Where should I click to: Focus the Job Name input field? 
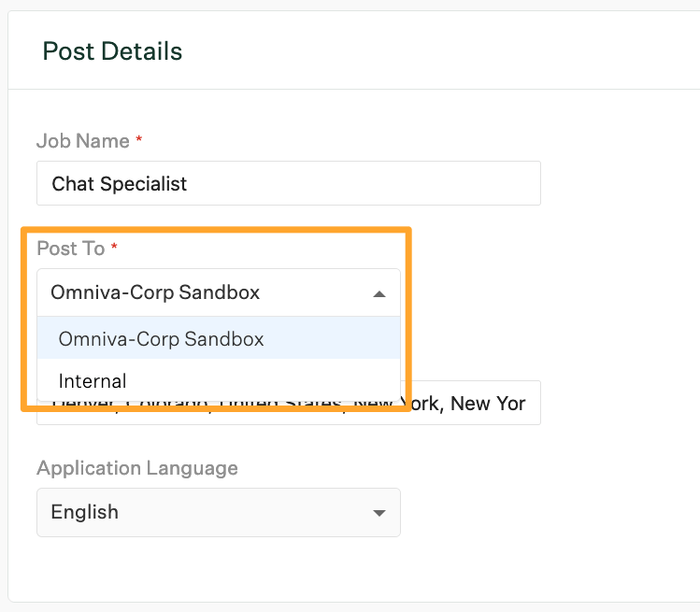[288, 183]
